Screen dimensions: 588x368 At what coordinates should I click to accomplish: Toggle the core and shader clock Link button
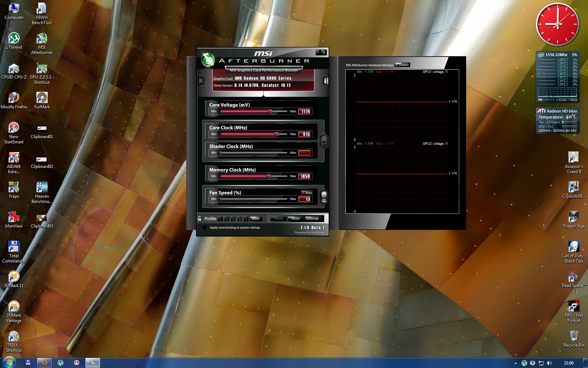(x=324, y=141)
